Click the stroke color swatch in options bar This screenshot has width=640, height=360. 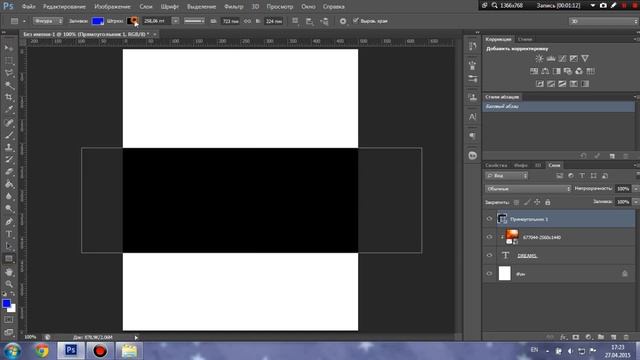pyautogui.click(x=132, y=21)
